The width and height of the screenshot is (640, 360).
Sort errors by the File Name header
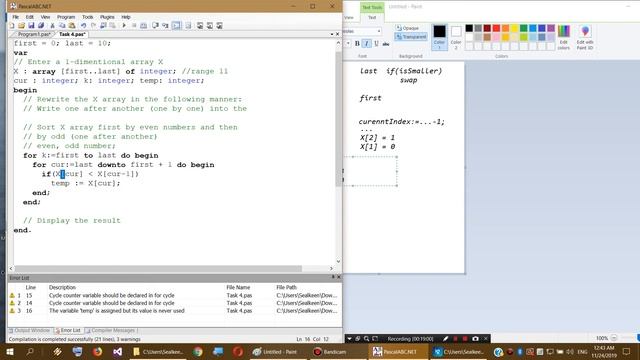pos(238,287)
